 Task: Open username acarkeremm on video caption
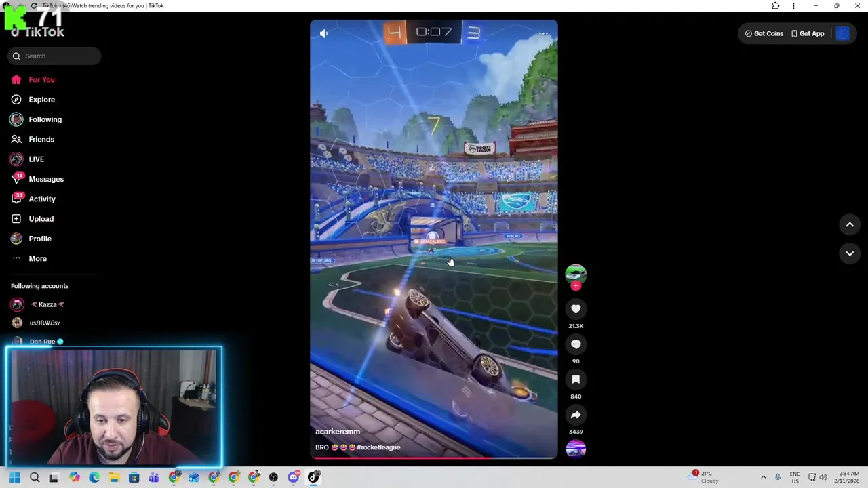(338, 432)
